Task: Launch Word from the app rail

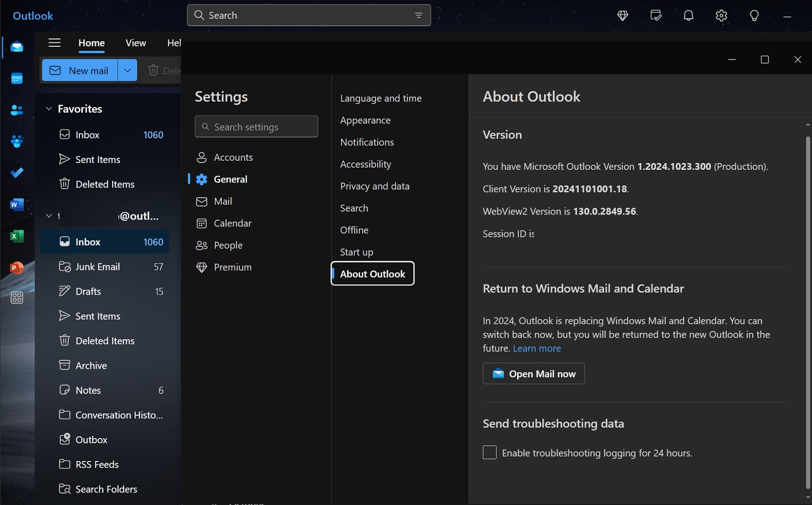Action: (17, 204)
